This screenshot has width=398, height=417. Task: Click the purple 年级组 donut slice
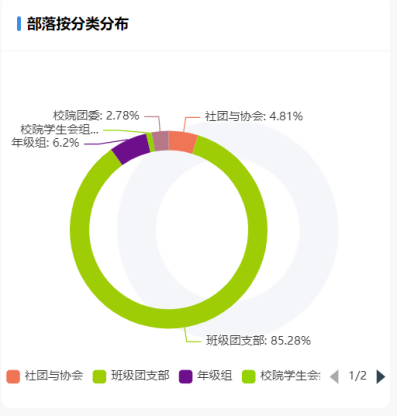132,149
